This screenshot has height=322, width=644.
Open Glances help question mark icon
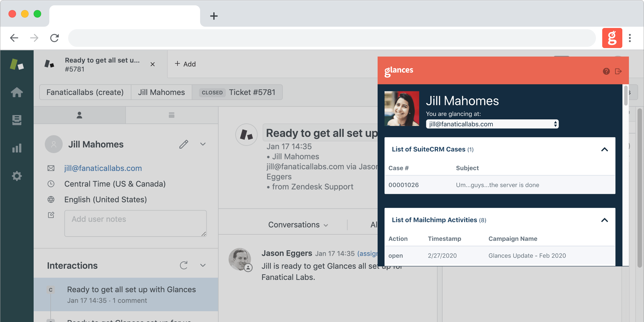pos(606,71)
